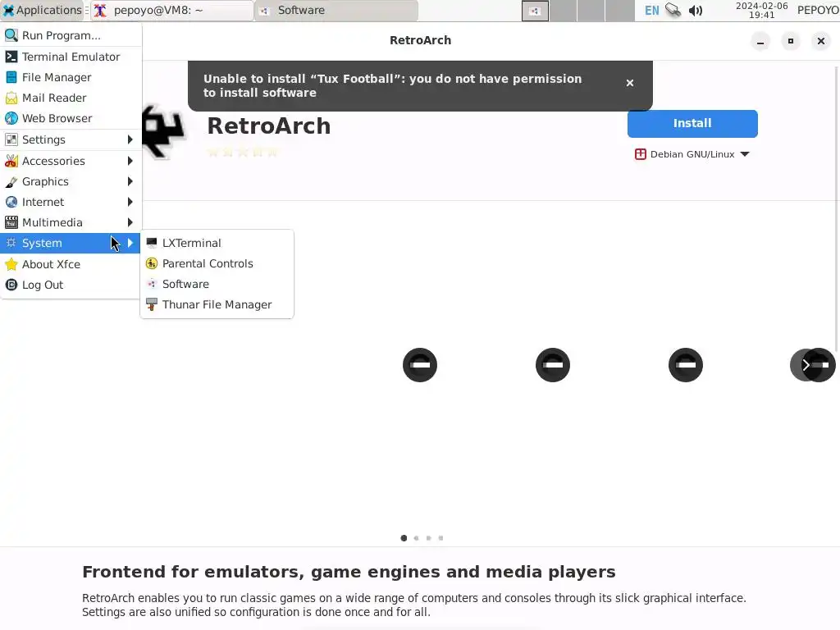Select the first workspace in switcher
This screenshot has height=630, width=840.
(535, 11)
